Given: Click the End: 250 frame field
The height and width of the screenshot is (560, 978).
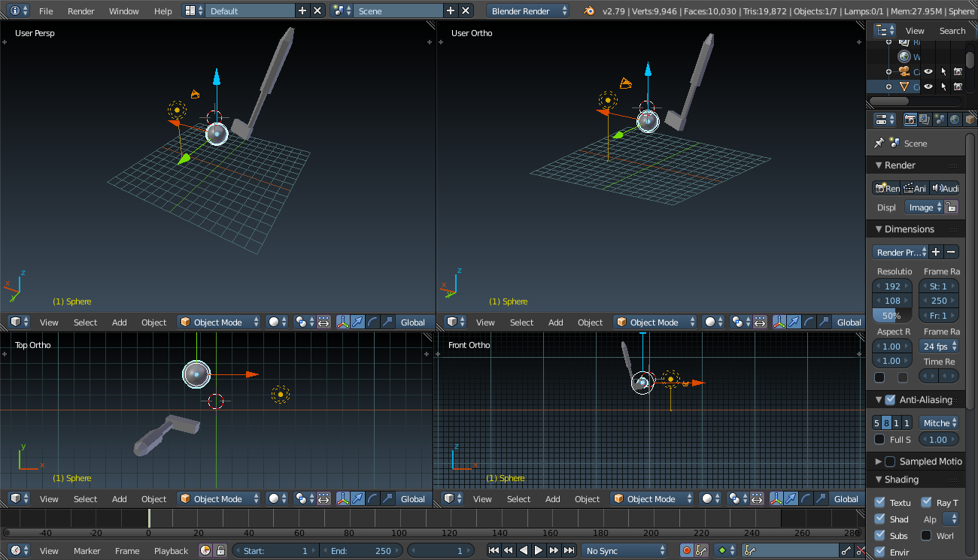Looking at the screenshot, I should (361, 550).
